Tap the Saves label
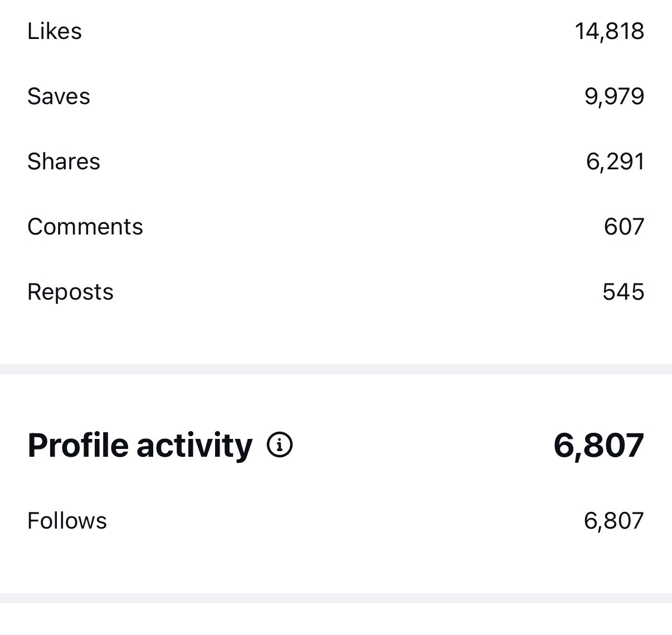 coord(59,96)
